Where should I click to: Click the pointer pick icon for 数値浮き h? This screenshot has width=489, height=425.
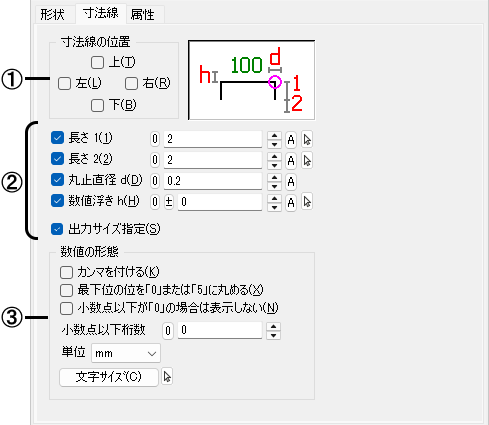(307, 202)
